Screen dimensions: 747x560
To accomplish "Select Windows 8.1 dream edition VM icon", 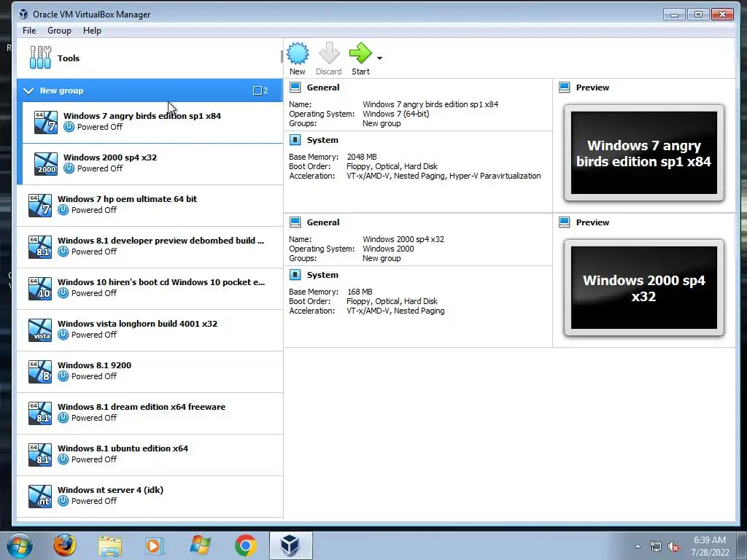I will click(x=40, y=413).
